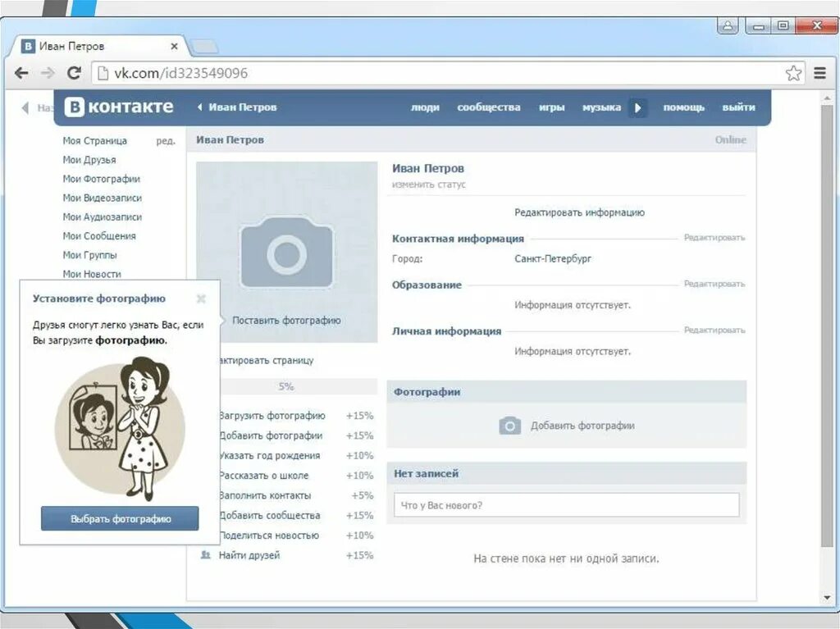Open сообщества in the top menu
This screenshot has height=629, width=840.
(489, 107)
